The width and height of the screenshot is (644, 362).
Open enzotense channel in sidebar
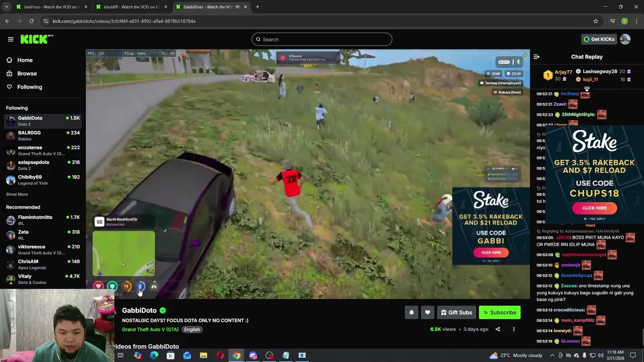(x=43, y=150)
